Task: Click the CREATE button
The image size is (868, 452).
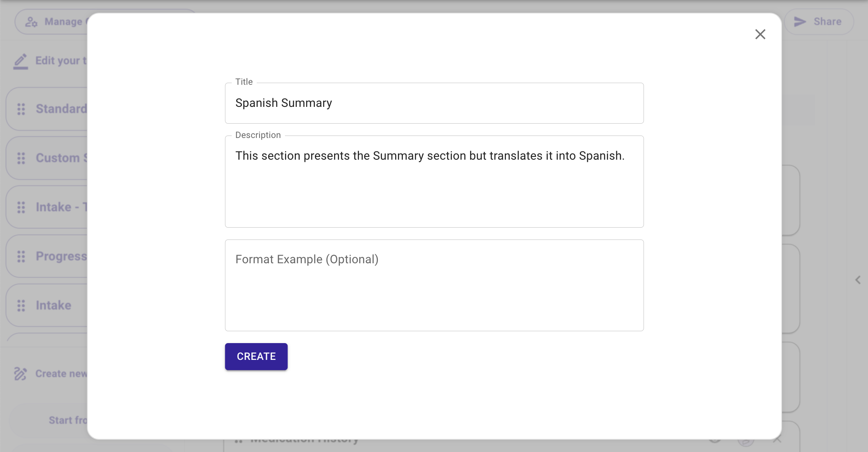Action: pos(256,357)
